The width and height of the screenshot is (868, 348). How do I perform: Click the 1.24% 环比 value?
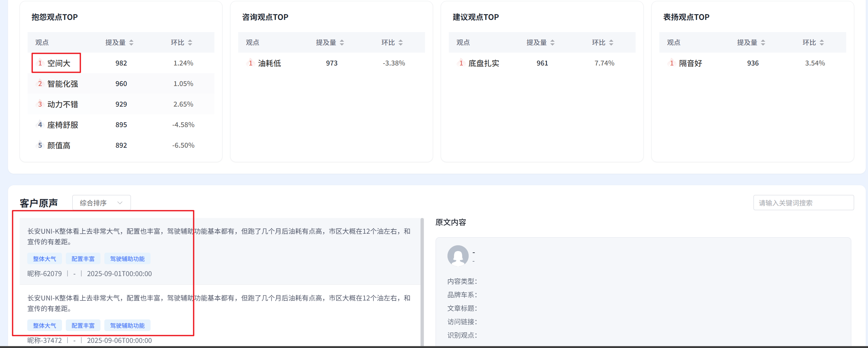pos(183,63)
